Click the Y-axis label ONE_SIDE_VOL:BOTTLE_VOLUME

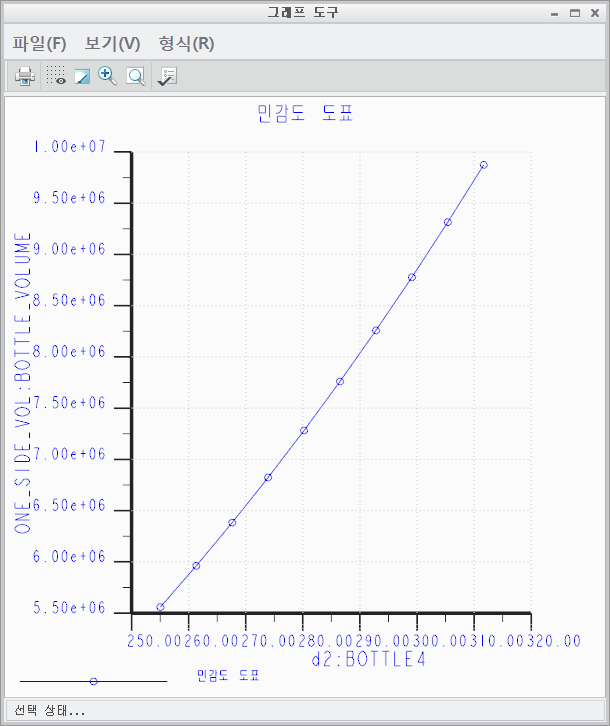pos(22,383)
